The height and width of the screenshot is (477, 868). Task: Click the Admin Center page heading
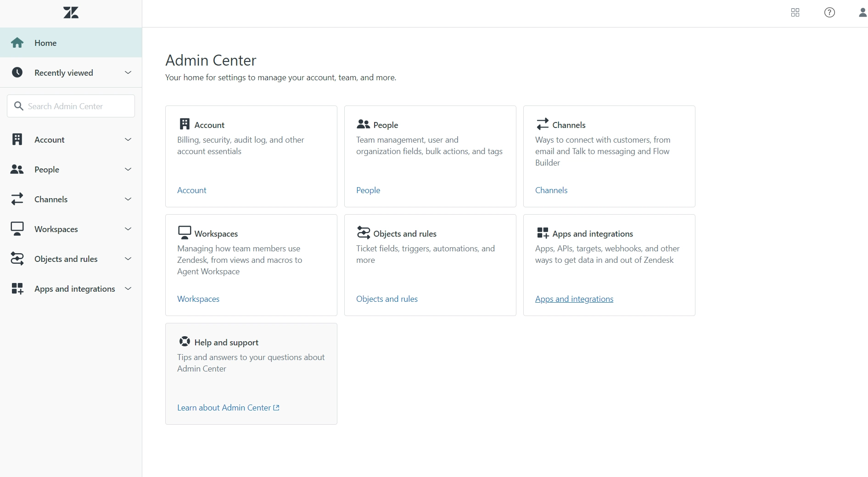point(211,60)
